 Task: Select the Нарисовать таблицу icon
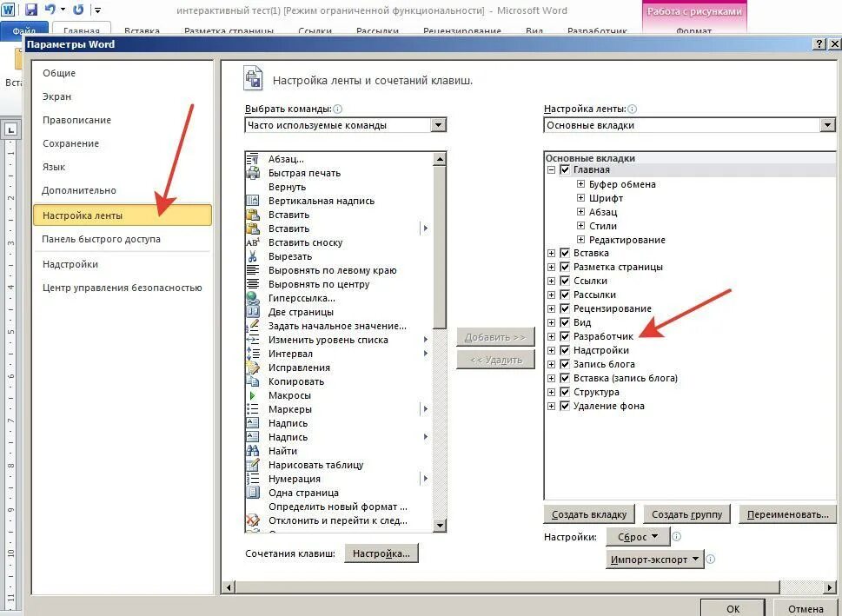coord(252,465)
